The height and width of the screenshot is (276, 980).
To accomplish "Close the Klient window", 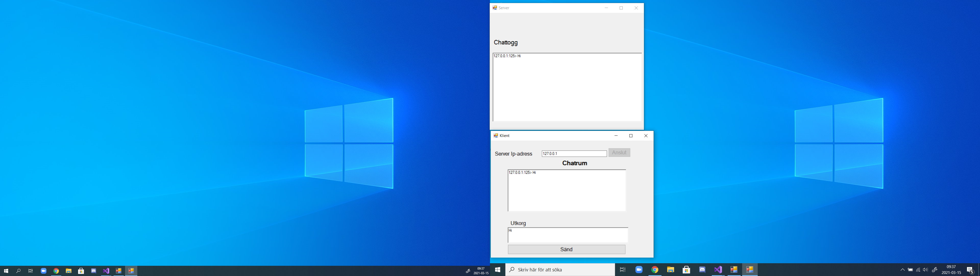I will pyautogui.click(x=646, y=136).
